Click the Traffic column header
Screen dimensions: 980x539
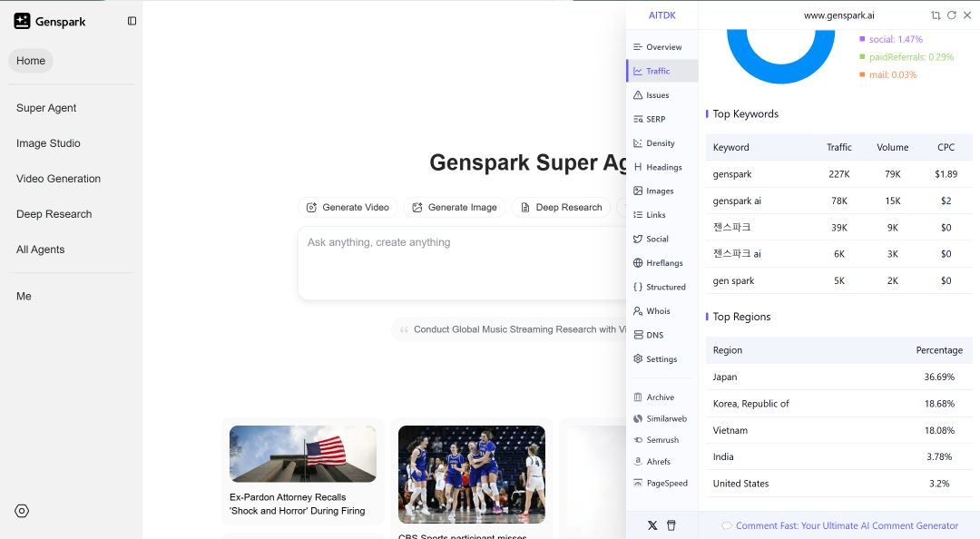click(x=838, y=147)
